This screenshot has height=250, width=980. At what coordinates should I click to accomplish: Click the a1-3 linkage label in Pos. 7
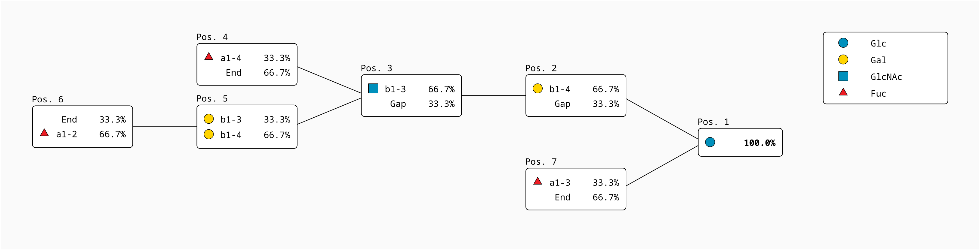(x=560, y=183)
